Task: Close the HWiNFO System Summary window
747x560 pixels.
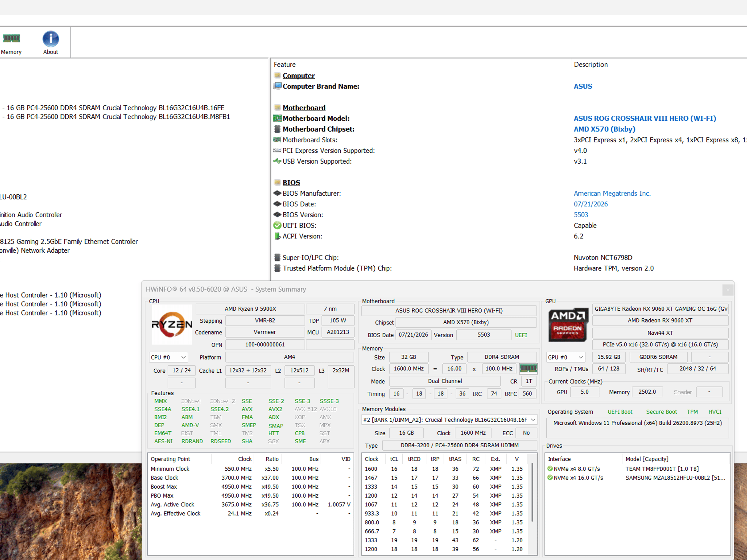Action: point(728,289)
